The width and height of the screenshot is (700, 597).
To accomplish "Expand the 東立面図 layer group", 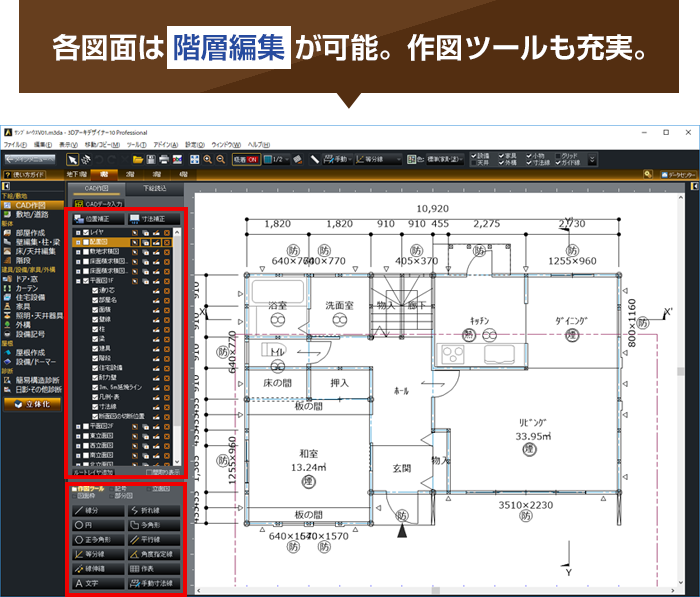I will (x=77, y=437).
